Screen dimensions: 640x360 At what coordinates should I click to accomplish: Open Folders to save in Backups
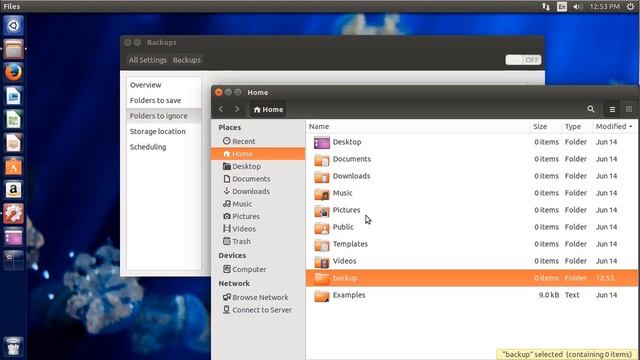tap(164, 100)
